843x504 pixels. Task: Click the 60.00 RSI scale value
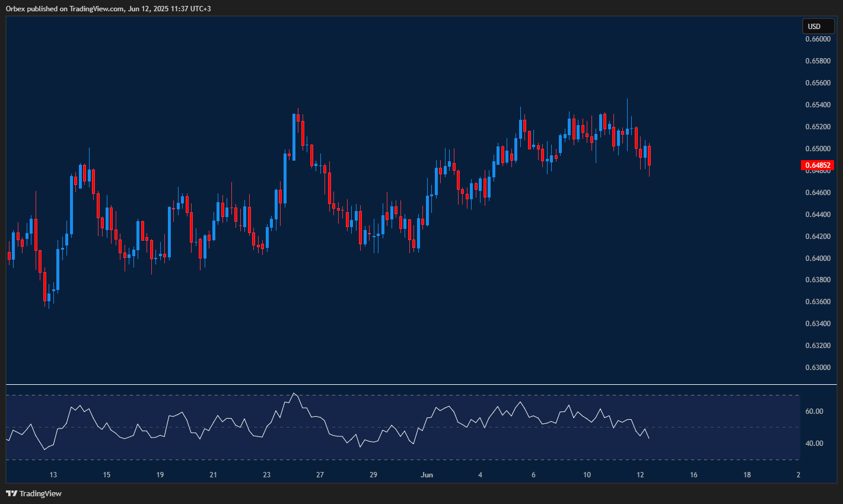813,410
